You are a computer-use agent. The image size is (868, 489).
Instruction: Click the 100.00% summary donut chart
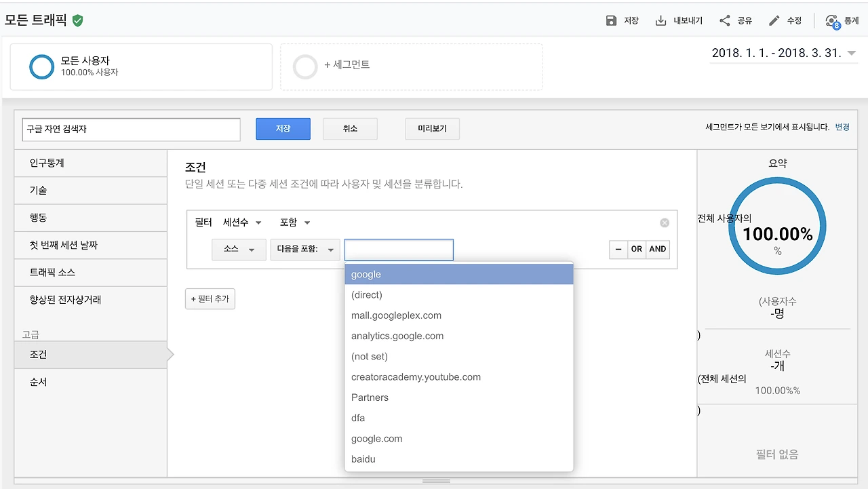click(x=778, y=227)
